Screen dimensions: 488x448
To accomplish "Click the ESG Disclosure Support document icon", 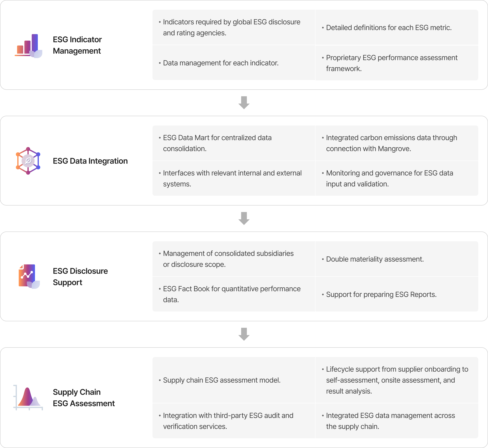I will coord(29,276).
